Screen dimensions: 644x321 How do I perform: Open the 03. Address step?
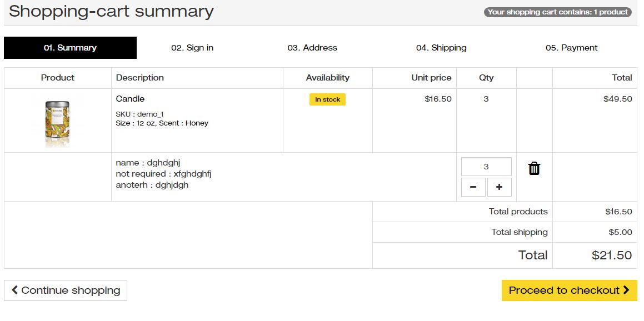point(312,48)
